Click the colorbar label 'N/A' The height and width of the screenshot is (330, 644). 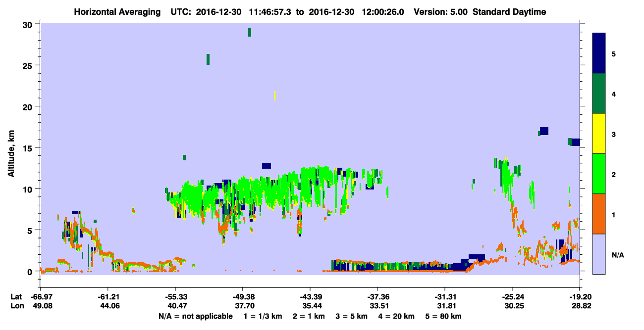(617, 255)
